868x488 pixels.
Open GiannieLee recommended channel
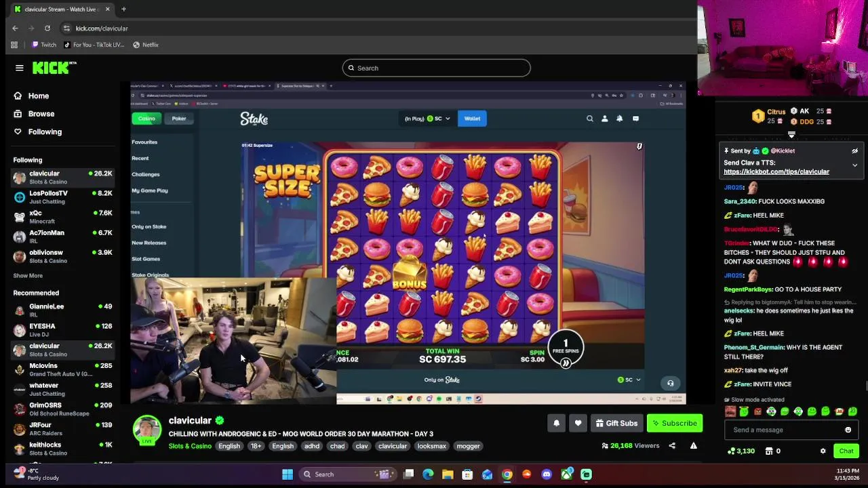coord(62,310)
